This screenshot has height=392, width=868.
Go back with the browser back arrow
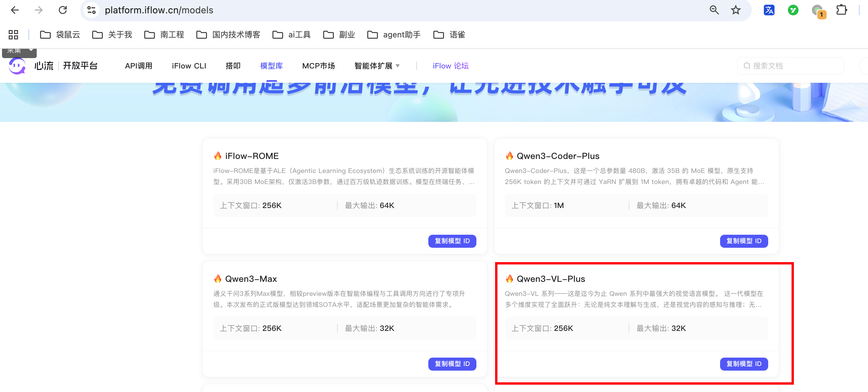(14, 10)
